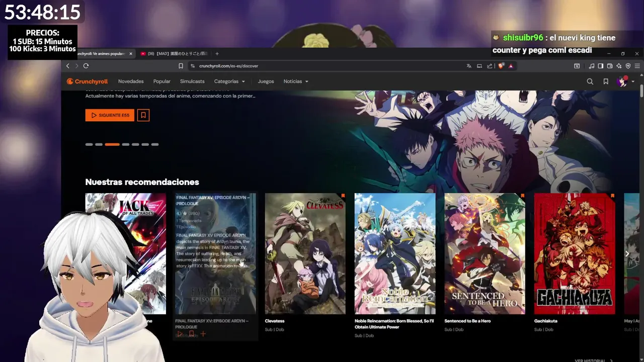Expand the Noticias dropdown
This screenshot has width=644, height=362.
(296, 81)
